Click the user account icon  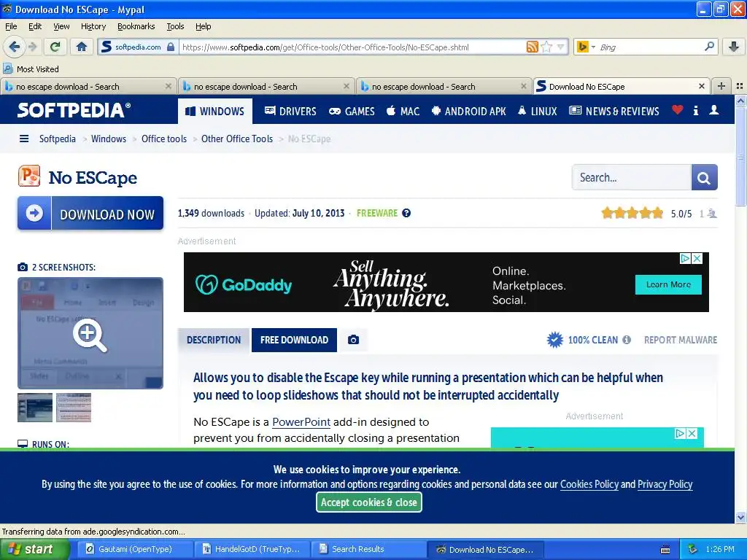pos(713,110)
